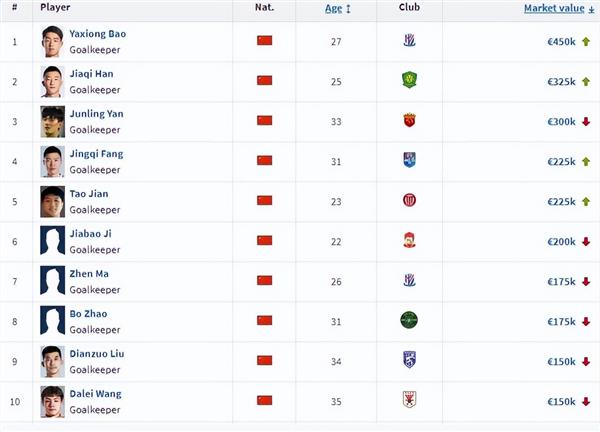Click Tao Jian's portrait thumbnail

click(52, 202)
